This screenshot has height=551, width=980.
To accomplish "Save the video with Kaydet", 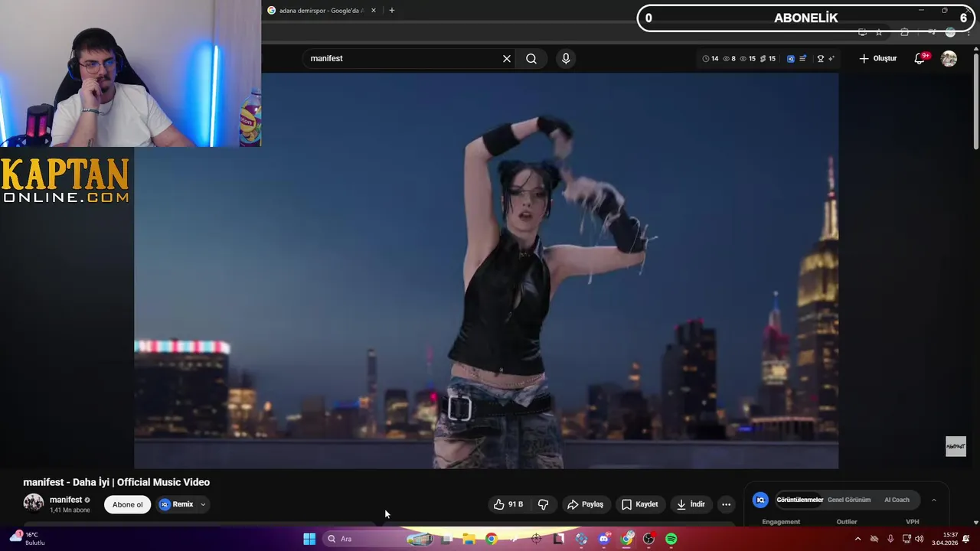I will click(639, 504).
